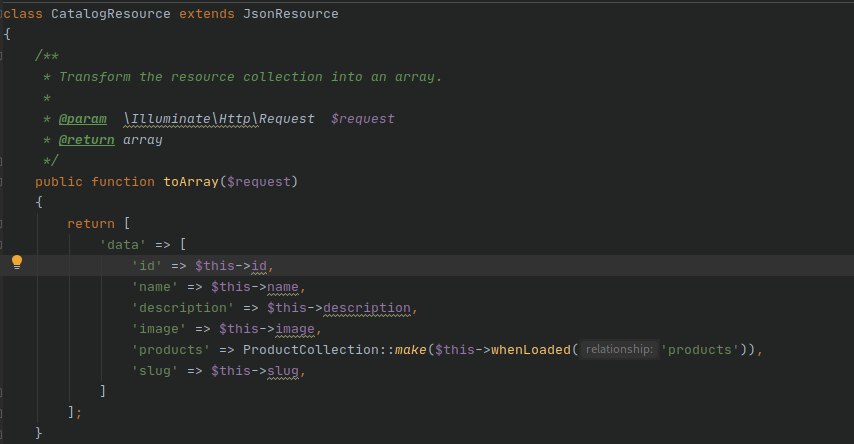Click the comment 'Transform the resource collection into an array.'
Image resolution: width=854 pixels, height=444 pixels.
(251, 77)
